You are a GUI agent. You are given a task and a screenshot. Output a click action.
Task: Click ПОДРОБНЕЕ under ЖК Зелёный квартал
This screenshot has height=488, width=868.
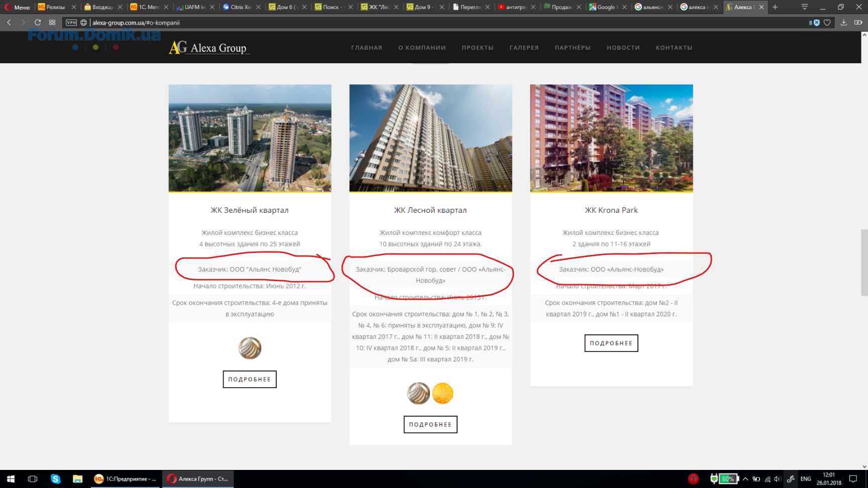pos(250,379)
